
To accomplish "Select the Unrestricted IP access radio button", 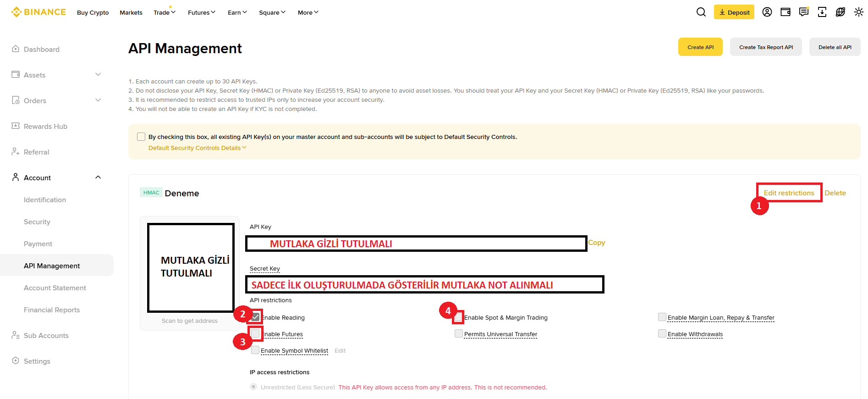I will tap(253, 387).
